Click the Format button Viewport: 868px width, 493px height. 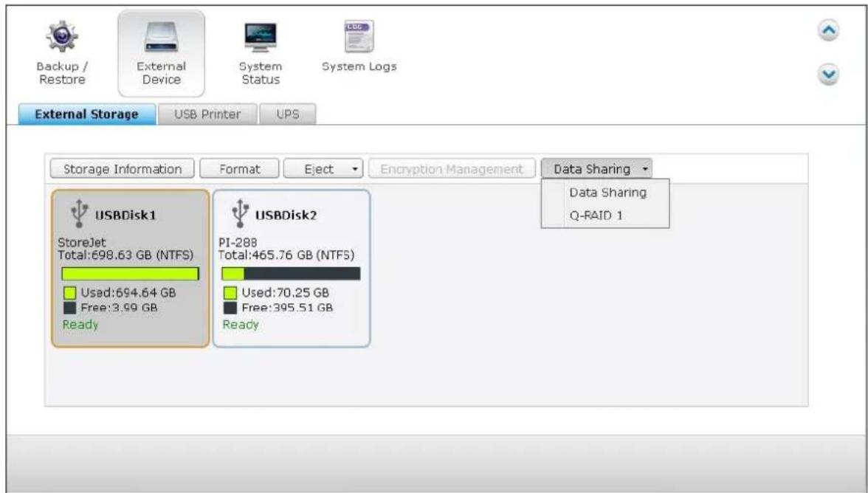tap(239, 169)
